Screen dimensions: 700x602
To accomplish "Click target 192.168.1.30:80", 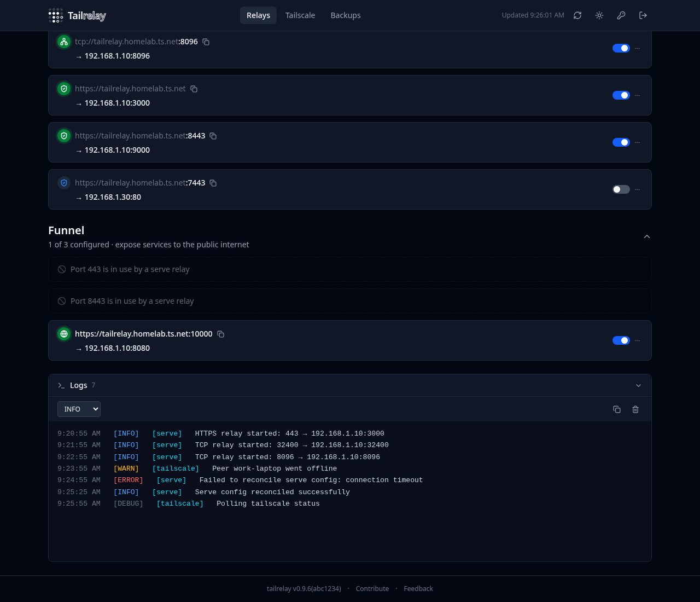I will (113, 197).
